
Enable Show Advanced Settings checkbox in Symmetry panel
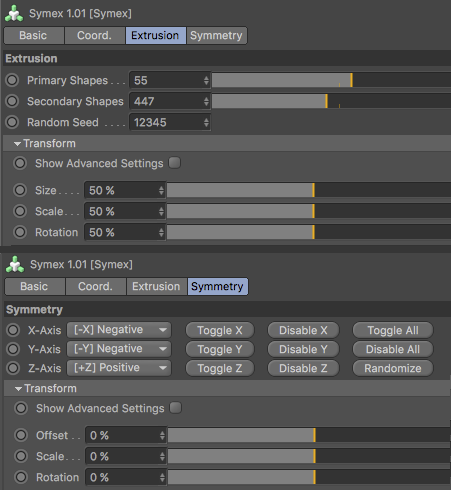pos(176,408)
